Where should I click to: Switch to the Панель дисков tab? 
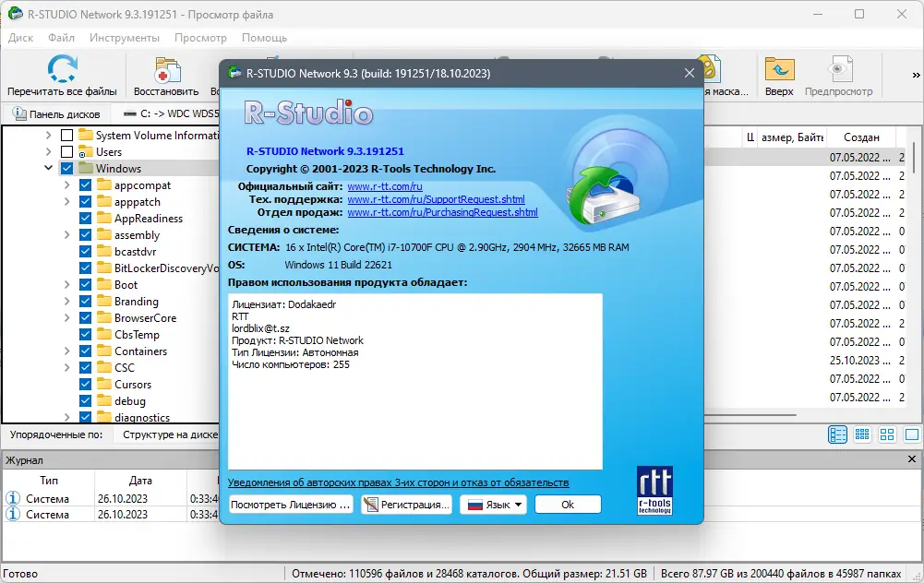pyautogui.click(x=56, y=113)
